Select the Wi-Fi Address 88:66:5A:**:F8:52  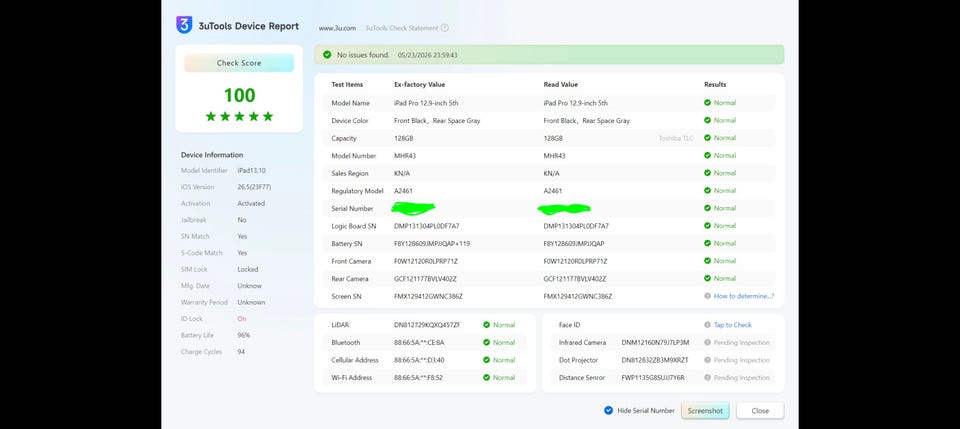point(419,378)
